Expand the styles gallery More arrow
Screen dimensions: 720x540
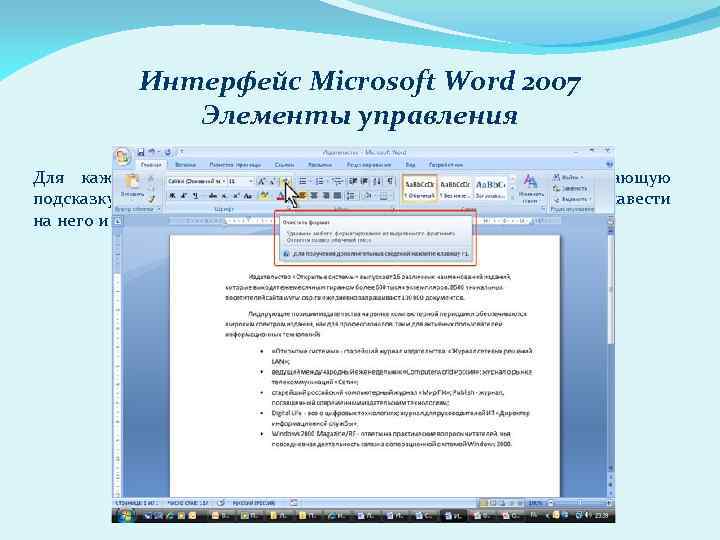coord(513,198)
